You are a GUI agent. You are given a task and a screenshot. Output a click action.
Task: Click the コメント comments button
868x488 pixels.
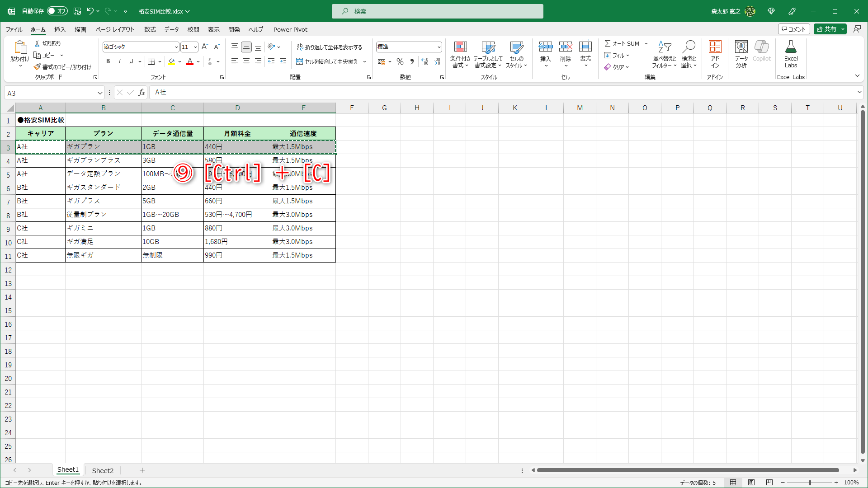coord(794,29)
